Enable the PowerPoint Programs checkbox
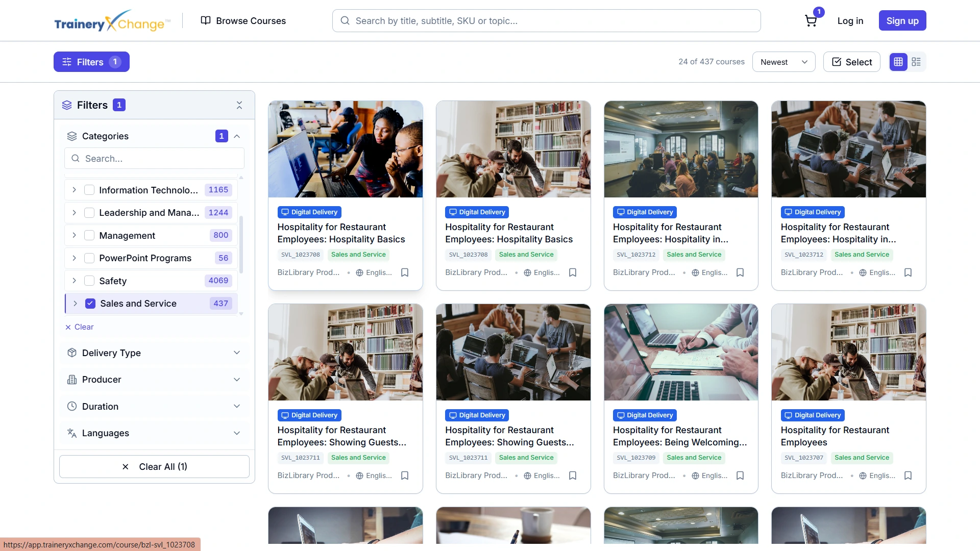The height and width of the screenshot is (551, 980). click(x=89, y=258)
